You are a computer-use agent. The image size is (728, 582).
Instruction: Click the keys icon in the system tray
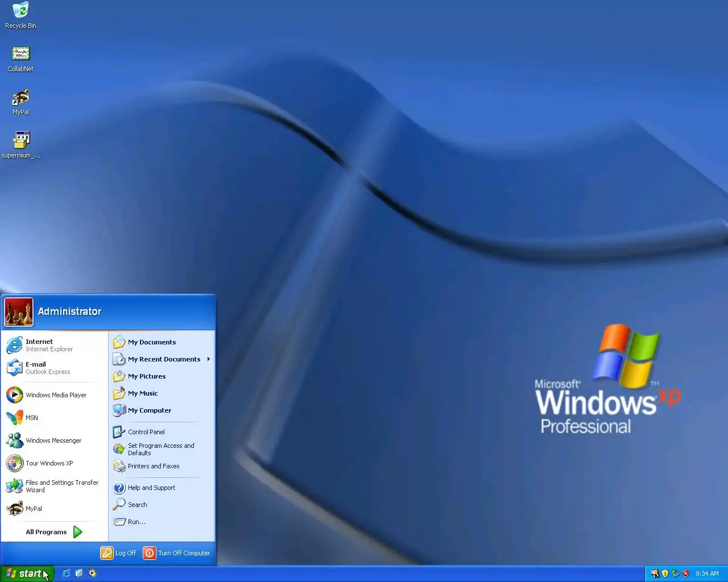[655, 573]
